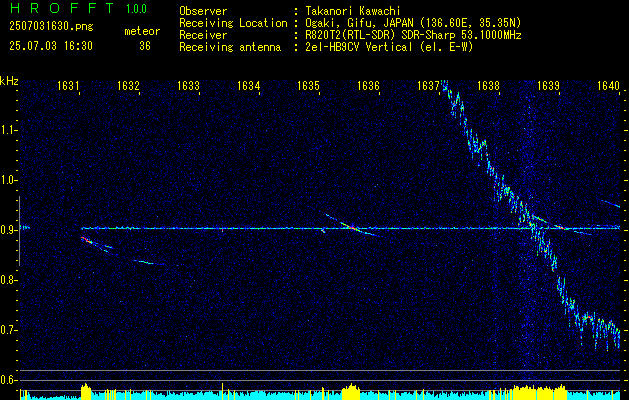Click the yellow power burst below 1636
Image resolution: width=629 pixels, height=400 pixels.
tap(351, 392)
